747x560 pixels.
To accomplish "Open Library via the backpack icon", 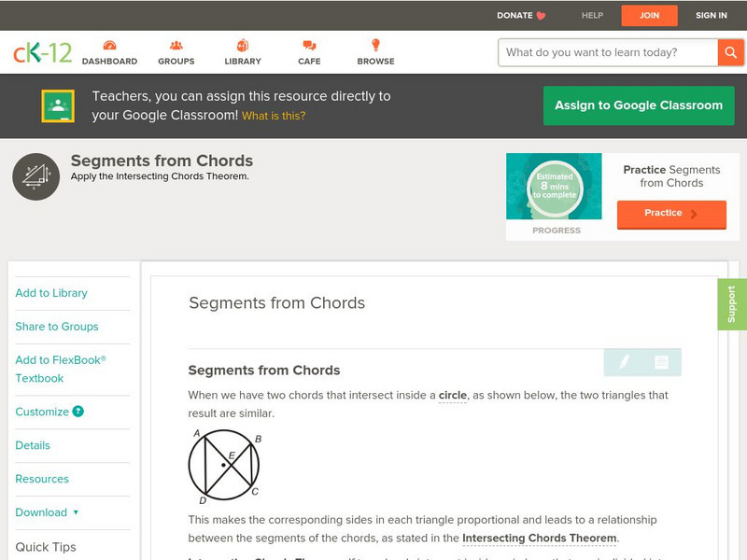I will 241,44.
